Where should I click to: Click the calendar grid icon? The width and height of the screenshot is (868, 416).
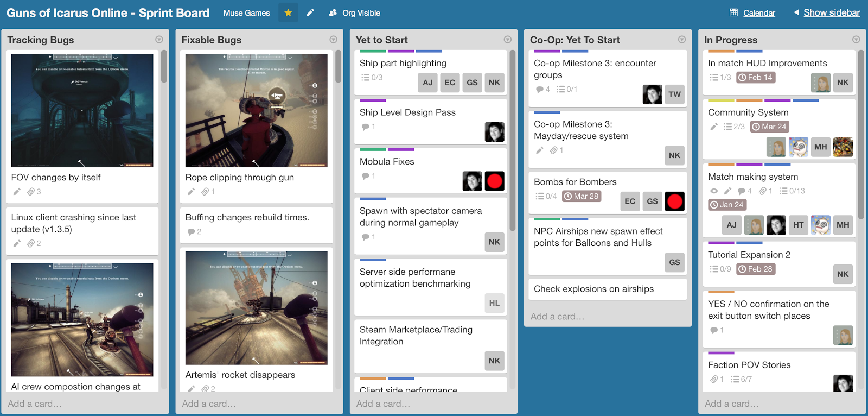(x=733, y=12)
